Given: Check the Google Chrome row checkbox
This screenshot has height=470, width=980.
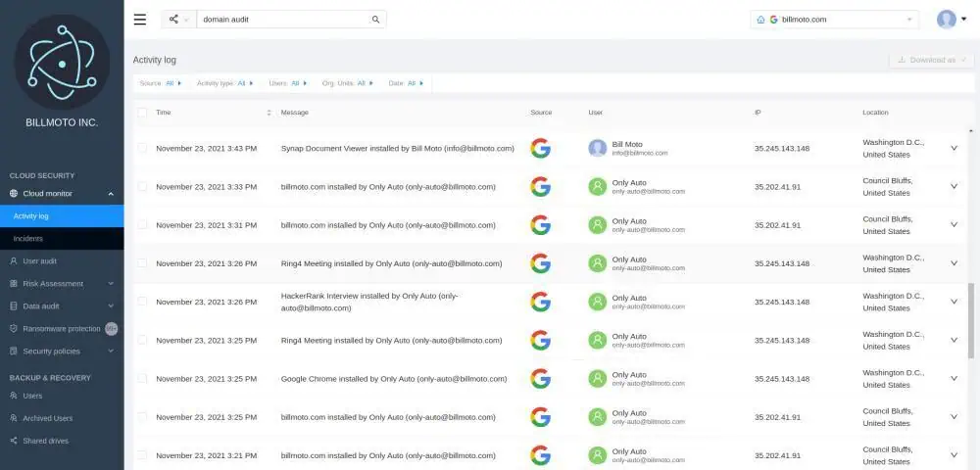Looking at the screenshot, I should pyautogui.click(x=142, y=378).
